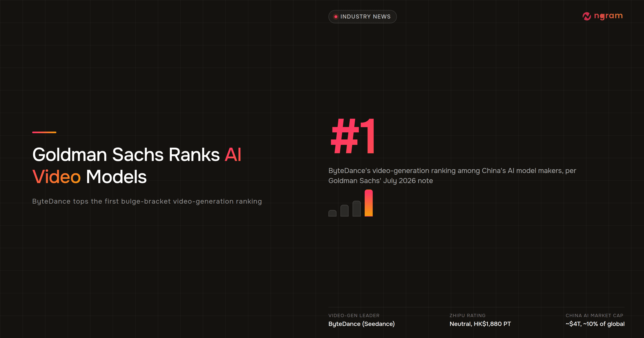Screen dimensions: 644x338
Task: Click the 'ByteDance's video-generation ranking' description paragraph
Action: point(452,175)
